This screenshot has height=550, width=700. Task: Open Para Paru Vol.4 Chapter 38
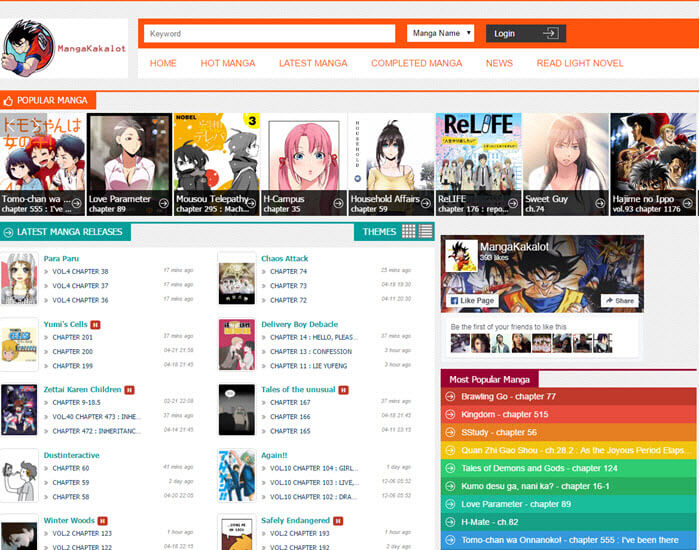point(80,271)
